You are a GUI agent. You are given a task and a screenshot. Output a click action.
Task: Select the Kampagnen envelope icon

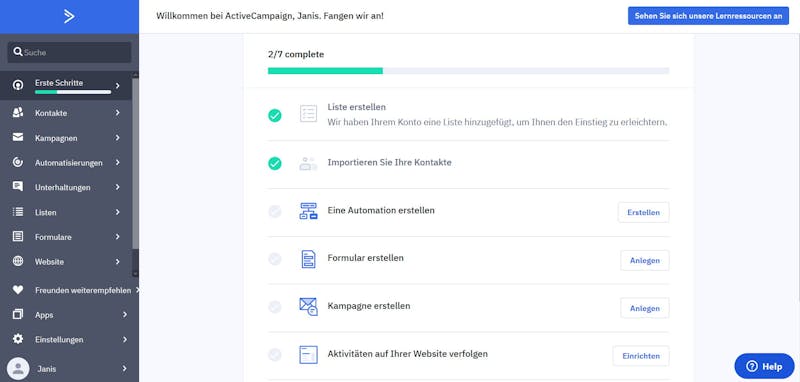[x=18, y=137]
